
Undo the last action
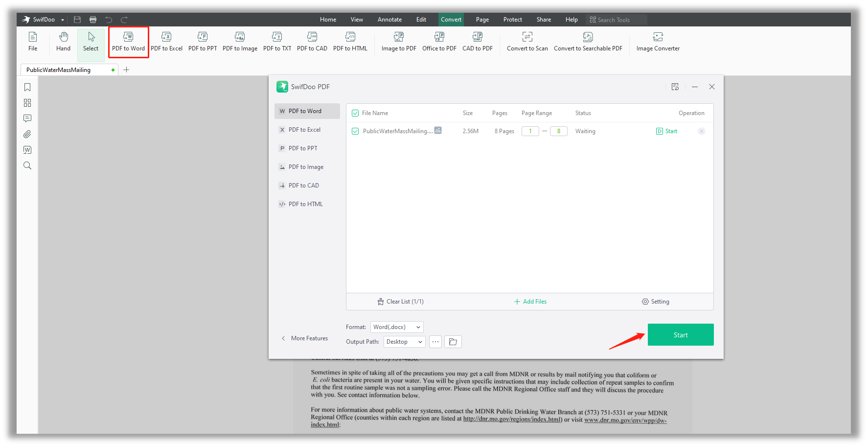pyautogui.click(x=109, y=20)
